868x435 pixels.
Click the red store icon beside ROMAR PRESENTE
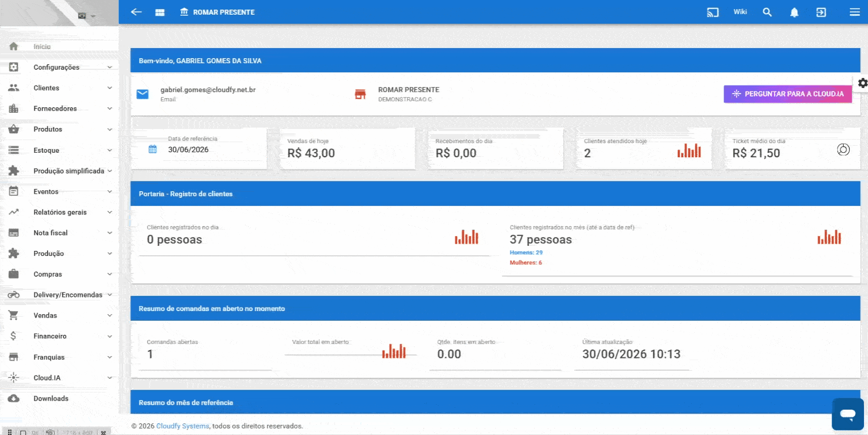(360, 94)
